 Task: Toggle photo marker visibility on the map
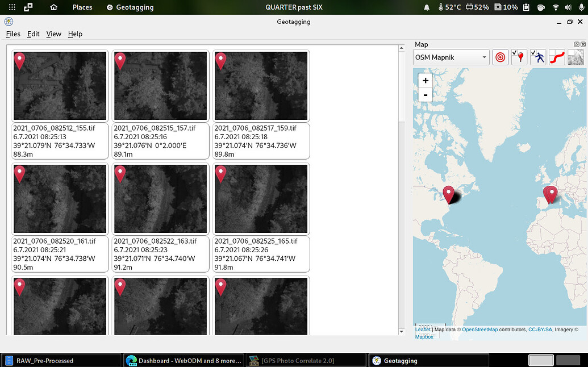519,57
